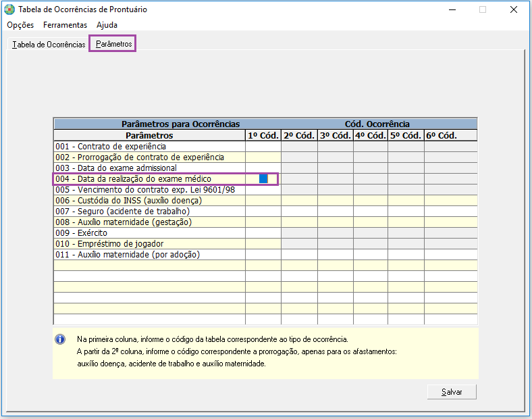The width and height of the screenshot is (532, 419).
Task: Click the 6º Cód. column header
Action: point(450,135)
